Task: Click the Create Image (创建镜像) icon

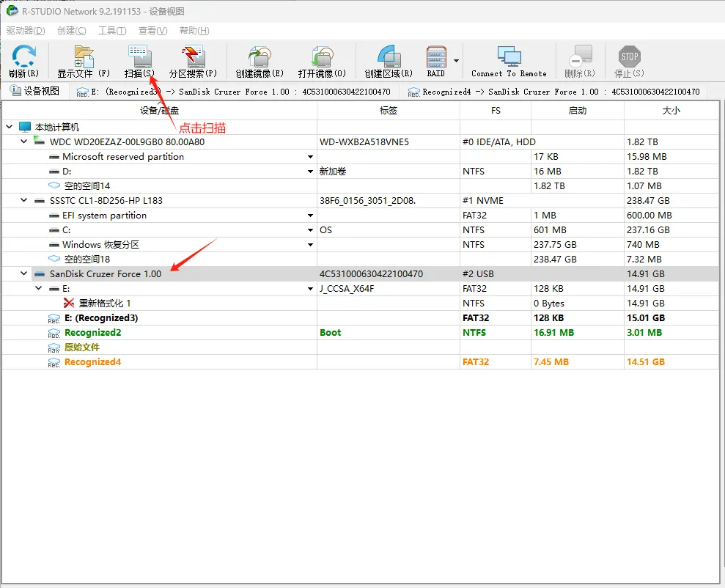Action: [260, 56]
